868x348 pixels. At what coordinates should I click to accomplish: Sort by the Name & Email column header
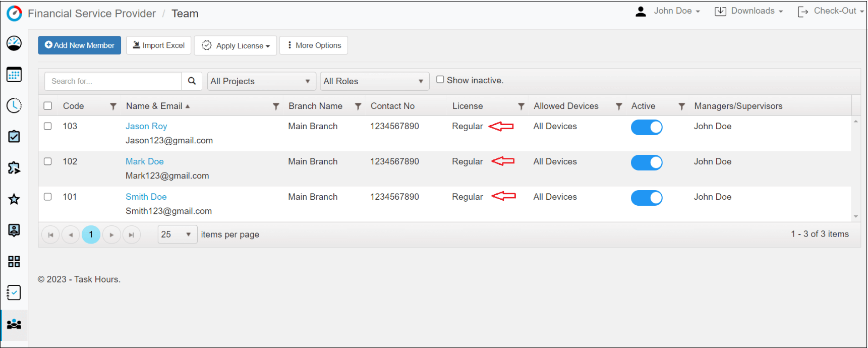(154, 106)
